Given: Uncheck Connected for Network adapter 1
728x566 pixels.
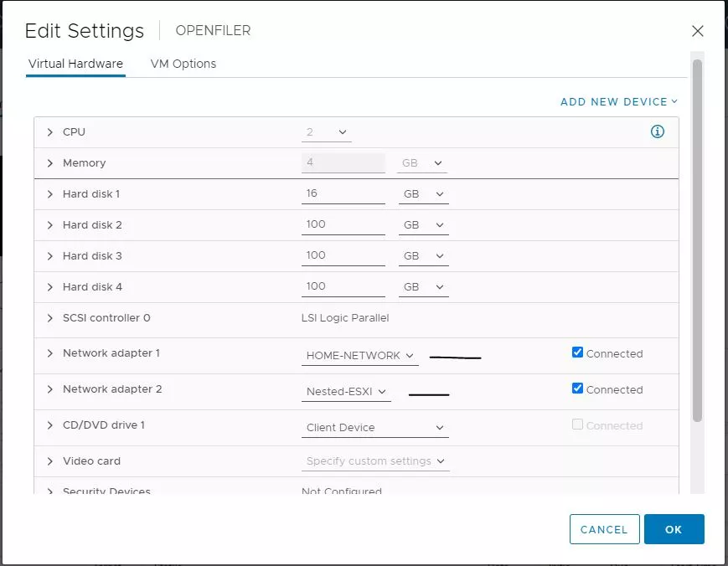Looking at the screenshot, I should click(x=577, y=352).
